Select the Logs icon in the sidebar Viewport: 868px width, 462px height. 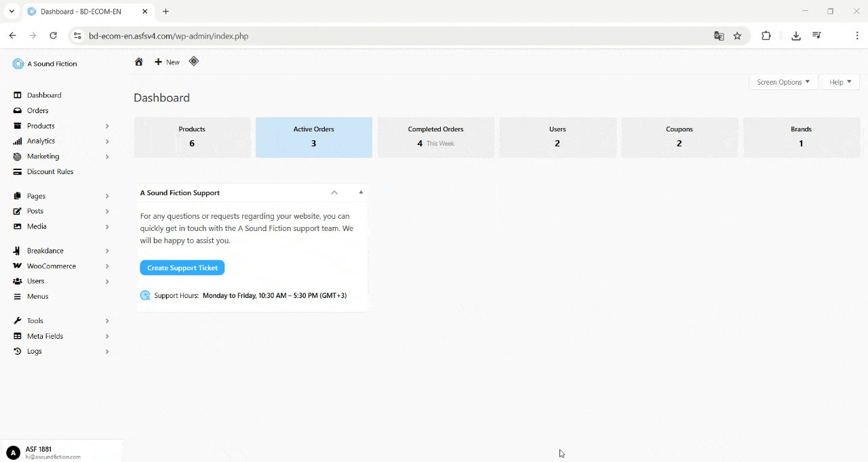click(x=17, y=351)
